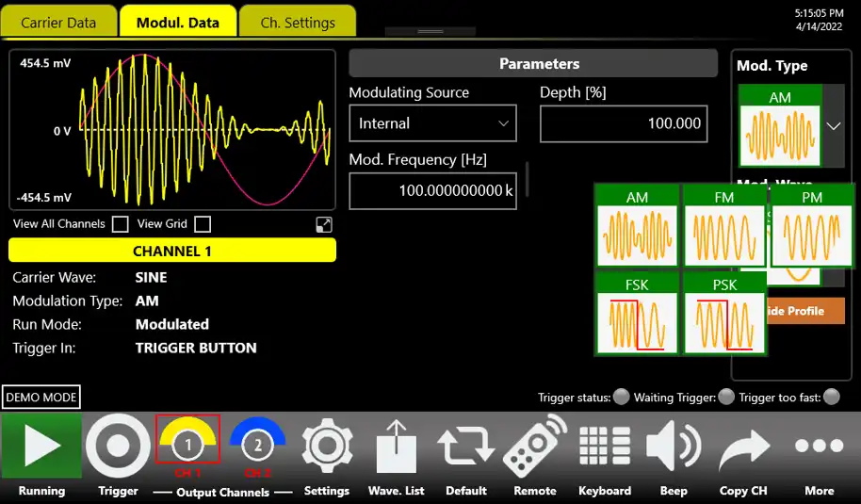This screenshot has width=861, height=504.
Task: Click the Trigger too fast indicator light
Action: click(832, 397)
